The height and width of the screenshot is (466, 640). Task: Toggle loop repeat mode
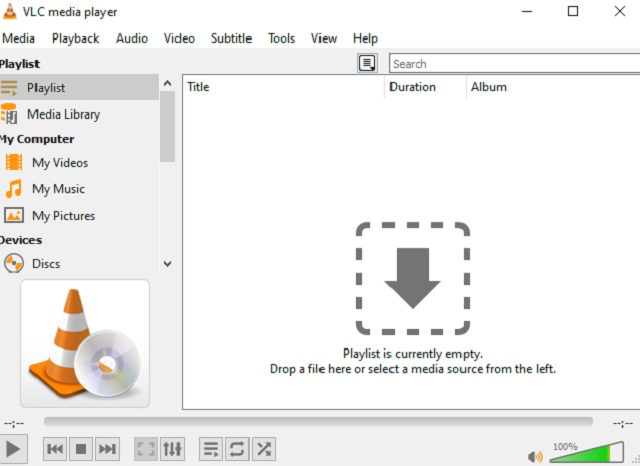click(x=237, y=449)
